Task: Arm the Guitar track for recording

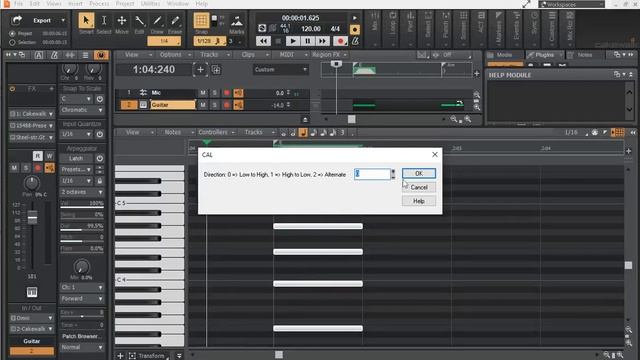Action: pyautogui.click(x=227, y=105)
